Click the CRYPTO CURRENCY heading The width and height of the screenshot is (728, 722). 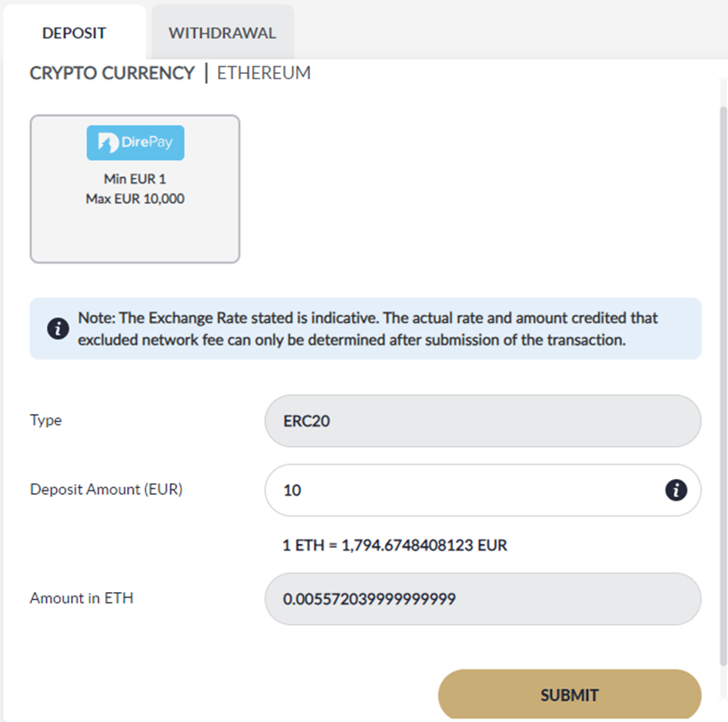pyautogui.click(x=112, y=73)
